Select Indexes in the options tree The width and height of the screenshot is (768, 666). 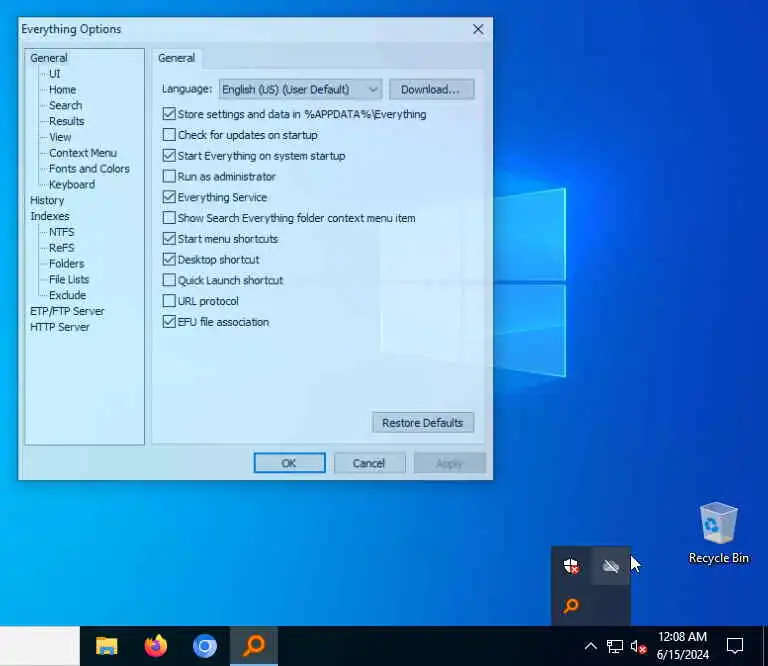tap(49, 216)
